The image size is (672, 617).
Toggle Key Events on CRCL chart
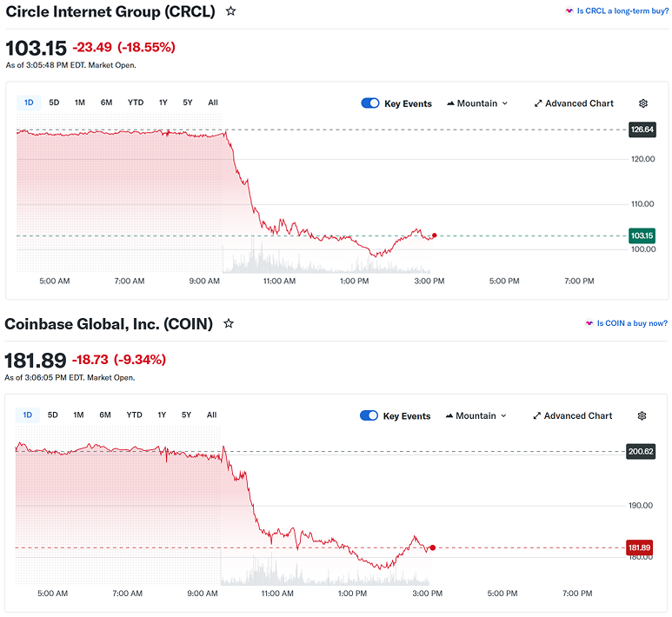[370, 103]
